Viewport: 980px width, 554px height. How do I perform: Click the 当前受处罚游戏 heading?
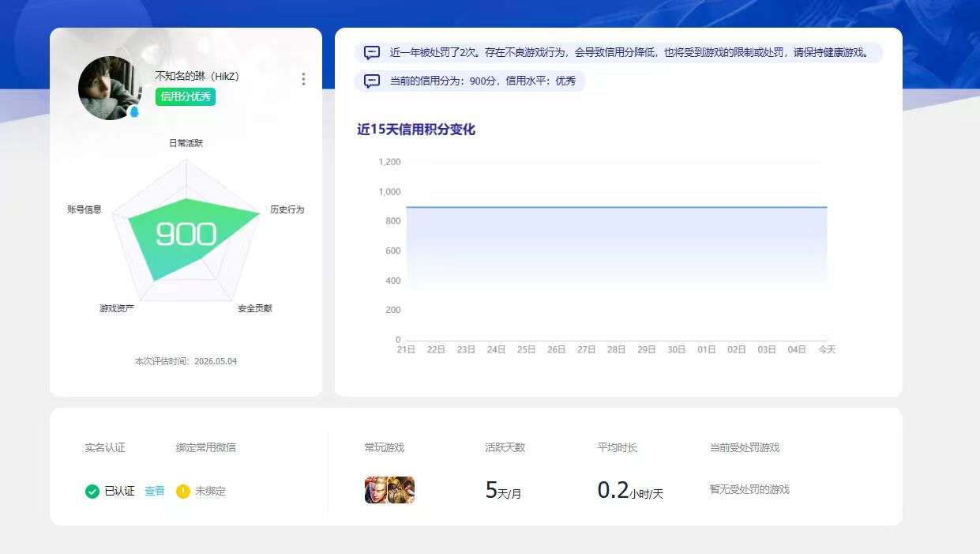[745, 447]
